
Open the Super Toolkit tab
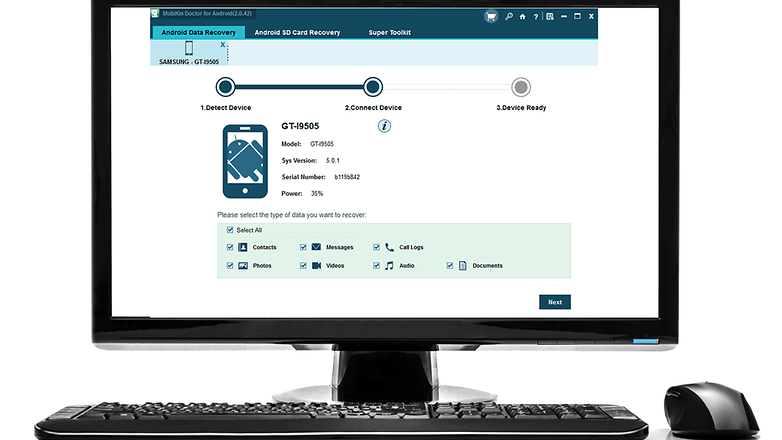[x=390, y=32]
